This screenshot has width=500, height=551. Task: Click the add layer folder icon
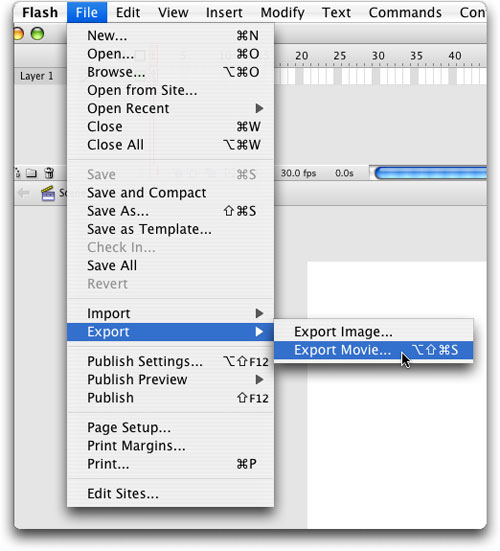click(x=32, y=173)
